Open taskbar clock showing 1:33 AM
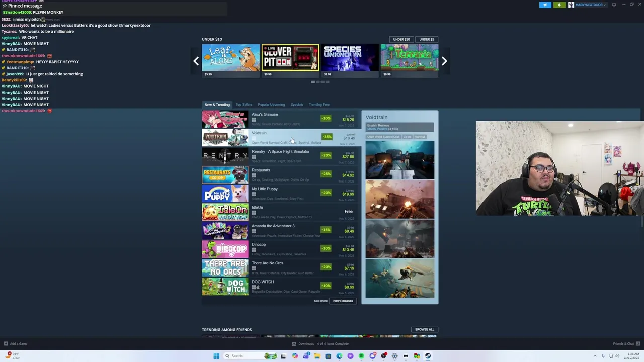 [632, 356]
